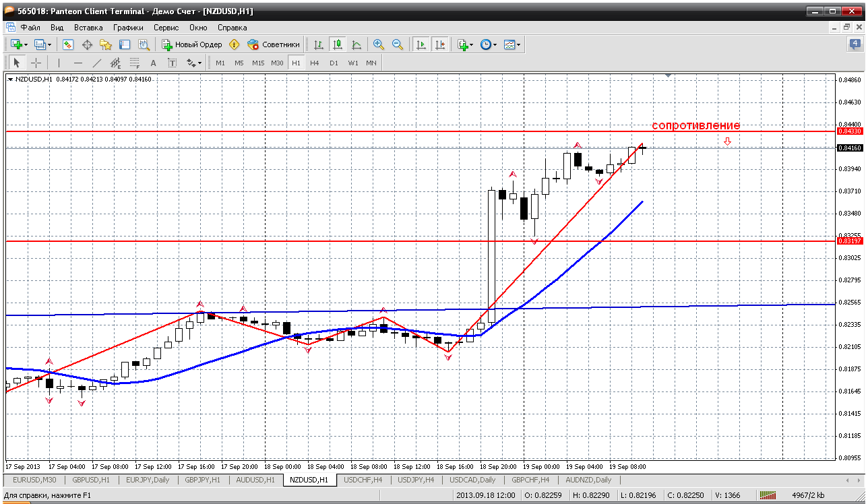Toggle the Auto Scroll chart button

(x=421, y=44)
